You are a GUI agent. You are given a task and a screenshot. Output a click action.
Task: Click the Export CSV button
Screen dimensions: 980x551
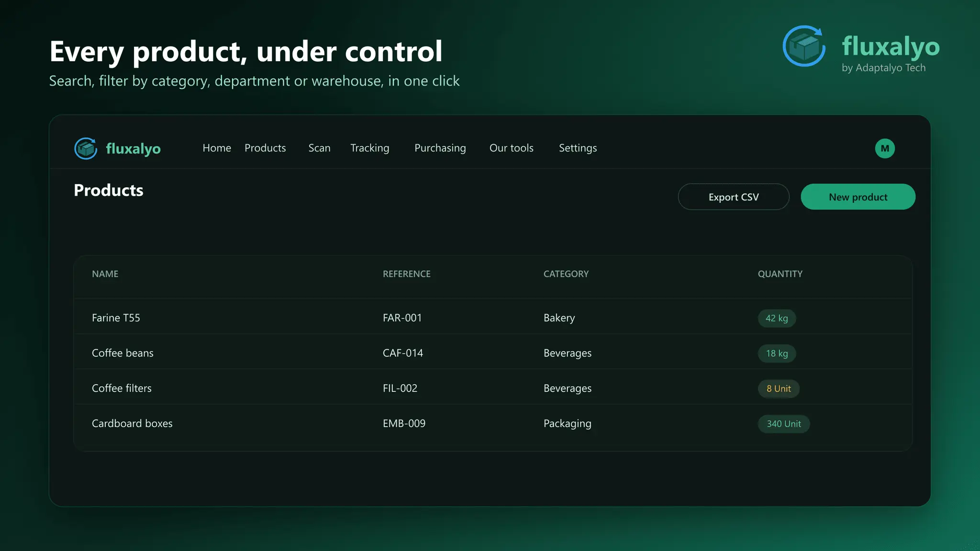coord(734,197)
